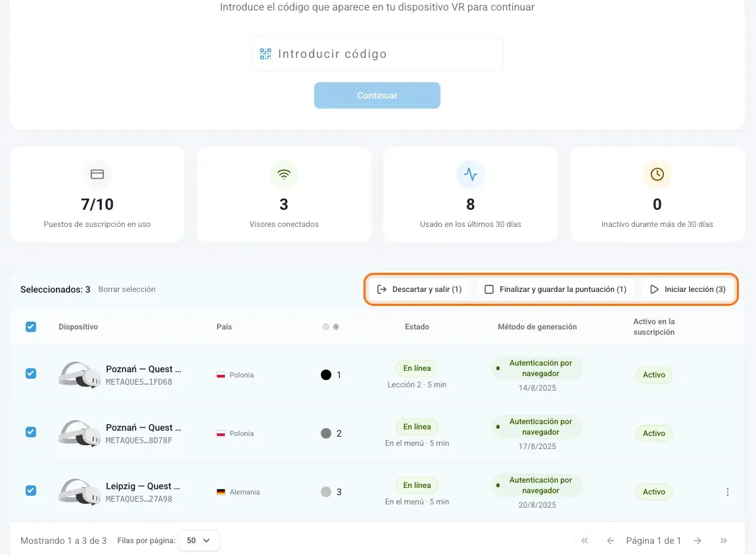The width and height of the screenshot is (756, 555).
Task: Click headset image for METAQUES...8D78F
Action: point(80,433)
